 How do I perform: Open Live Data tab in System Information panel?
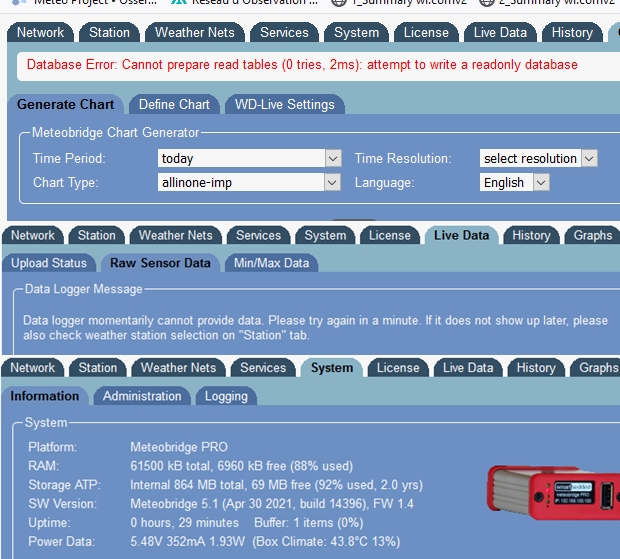point(468,368)
